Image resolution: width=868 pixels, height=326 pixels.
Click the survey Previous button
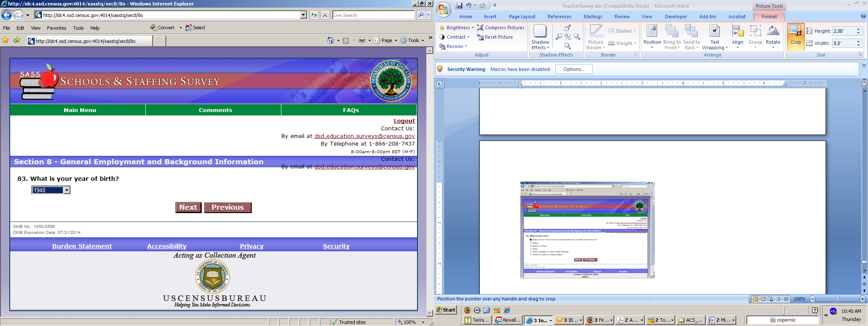coord(228,207)
